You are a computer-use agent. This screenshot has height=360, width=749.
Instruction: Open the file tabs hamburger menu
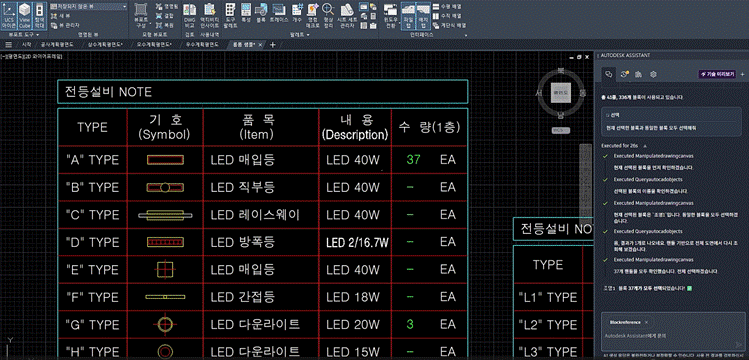tap(8, 44)
